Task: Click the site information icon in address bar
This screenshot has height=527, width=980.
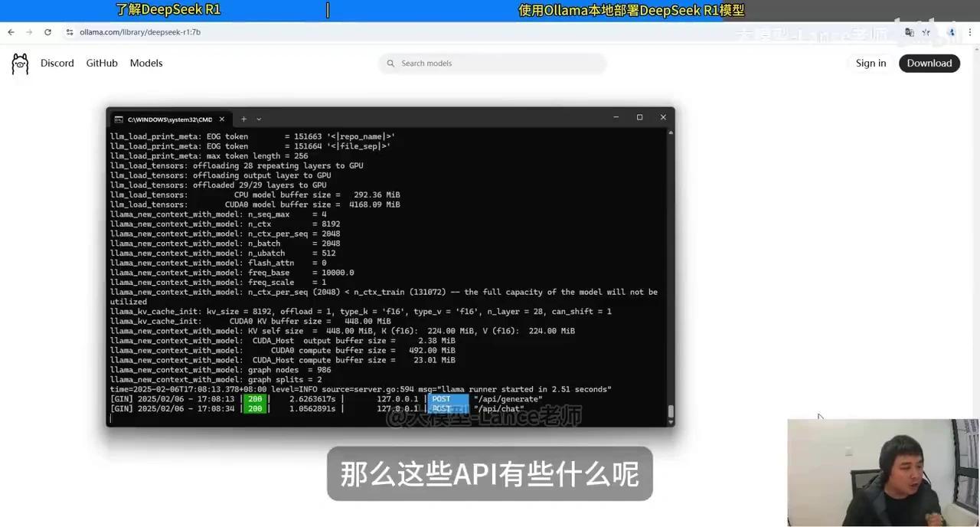Action: [69, 32]
